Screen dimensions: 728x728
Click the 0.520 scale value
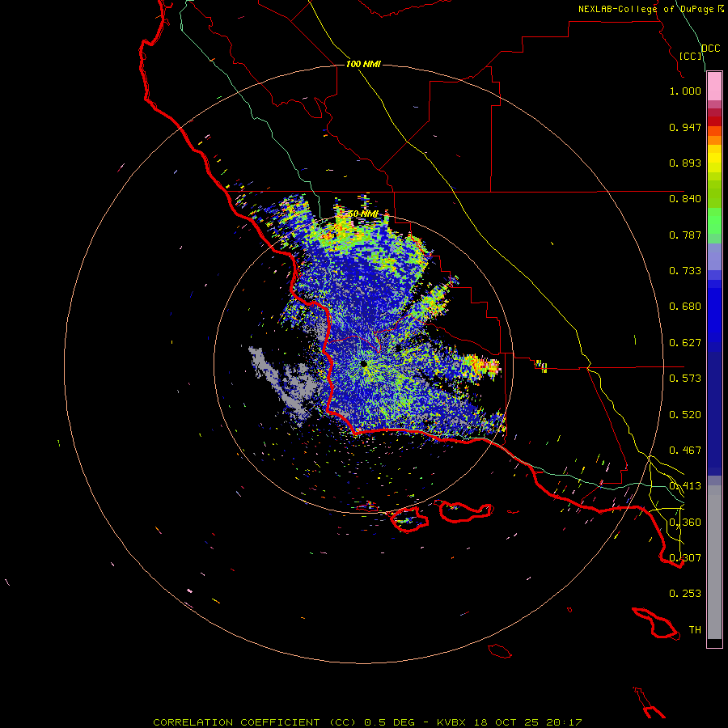685,415
